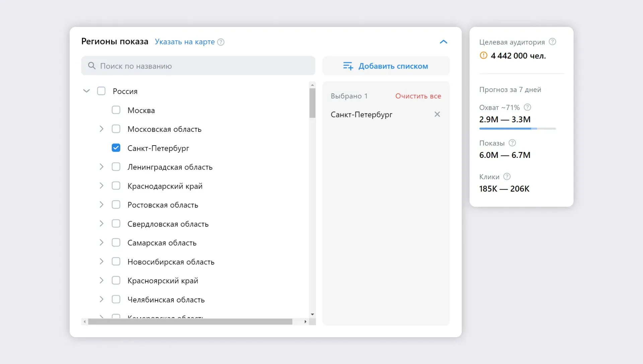
Task: Check the Москва checkbox
Action: coord(116,110)
